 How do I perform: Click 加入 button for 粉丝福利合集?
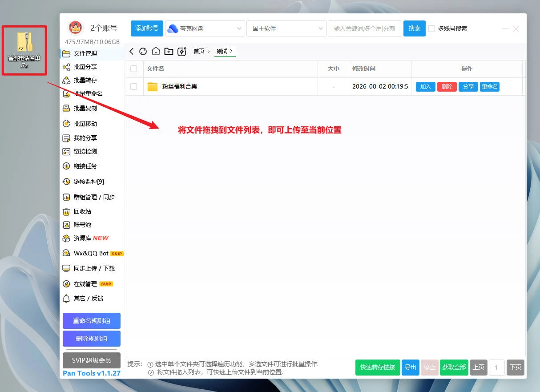point(426,87)
